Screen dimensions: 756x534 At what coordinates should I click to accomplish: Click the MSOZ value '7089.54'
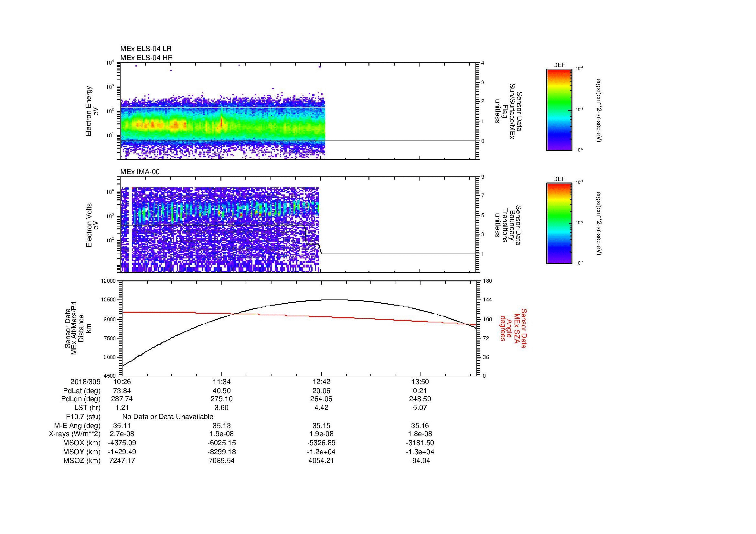pyautogui.click(x=222, y=461)
